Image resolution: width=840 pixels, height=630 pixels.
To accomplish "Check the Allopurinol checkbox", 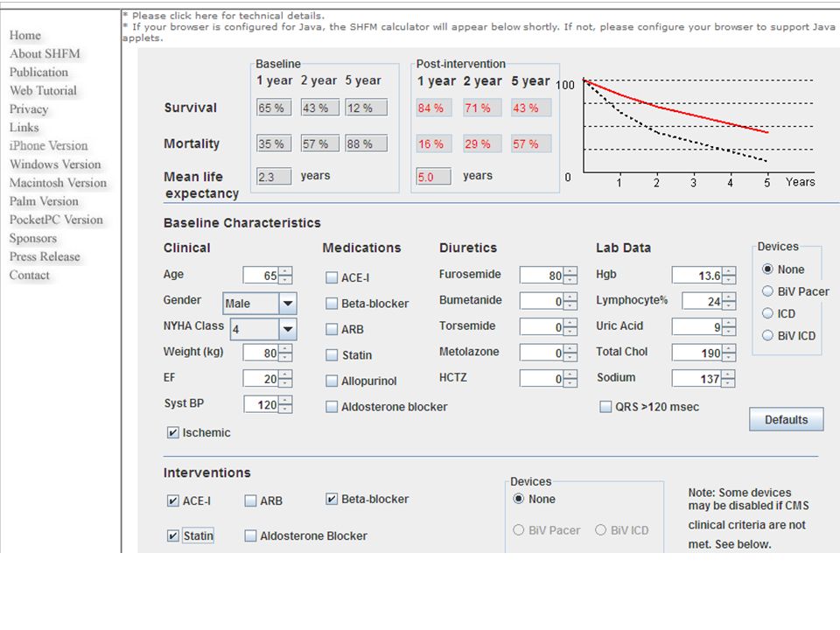I will (x=332, y=381).
